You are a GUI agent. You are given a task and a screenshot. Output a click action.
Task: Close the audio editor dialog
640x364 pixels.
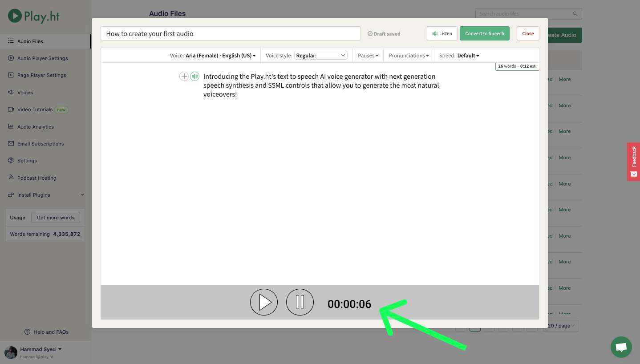point(528,33)
